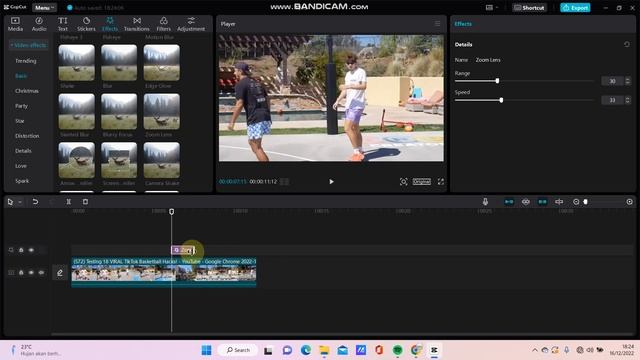Click the Range slider handle
640x360 pixels.
[497, 81]
